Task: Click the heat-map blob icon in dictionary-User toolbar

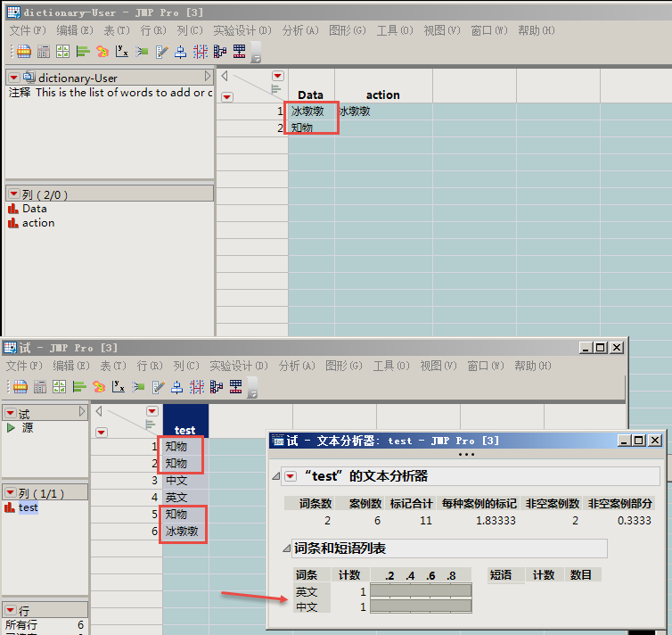Action: click(x=102, y=52)
